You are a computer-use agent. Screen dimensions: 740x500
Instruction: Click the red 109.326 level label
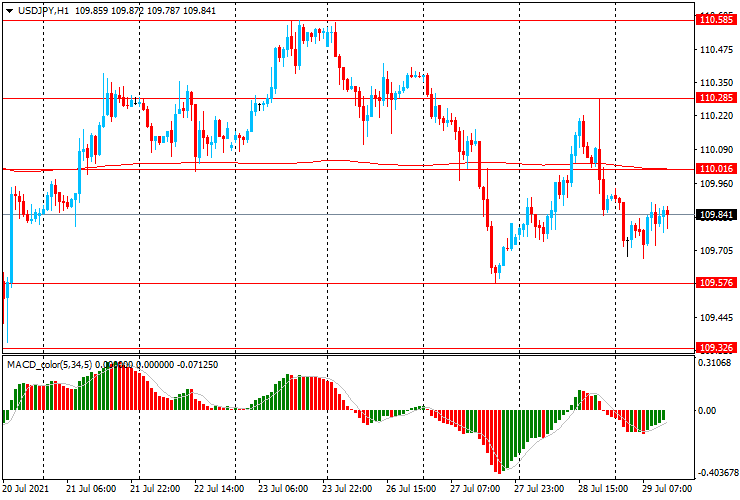tap(716, 347)
